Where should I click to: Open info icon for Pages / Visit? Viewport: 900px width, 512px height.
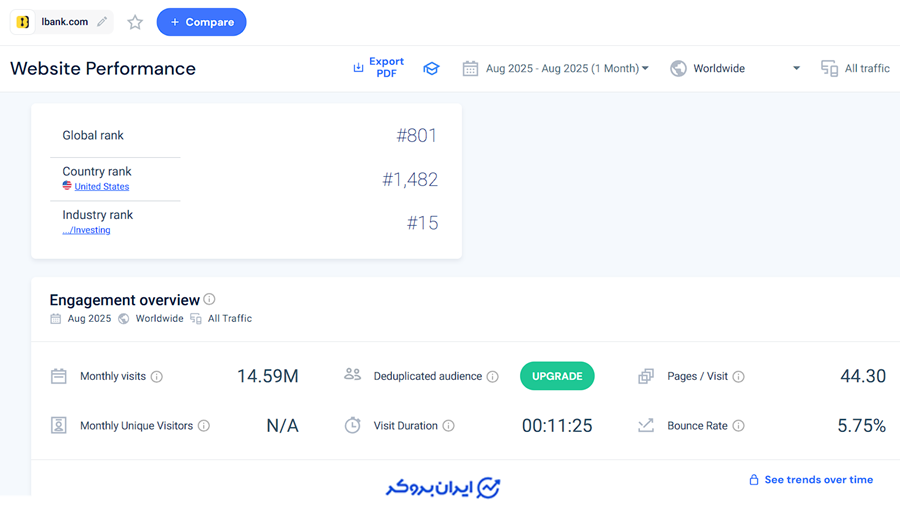coord(738,377)
